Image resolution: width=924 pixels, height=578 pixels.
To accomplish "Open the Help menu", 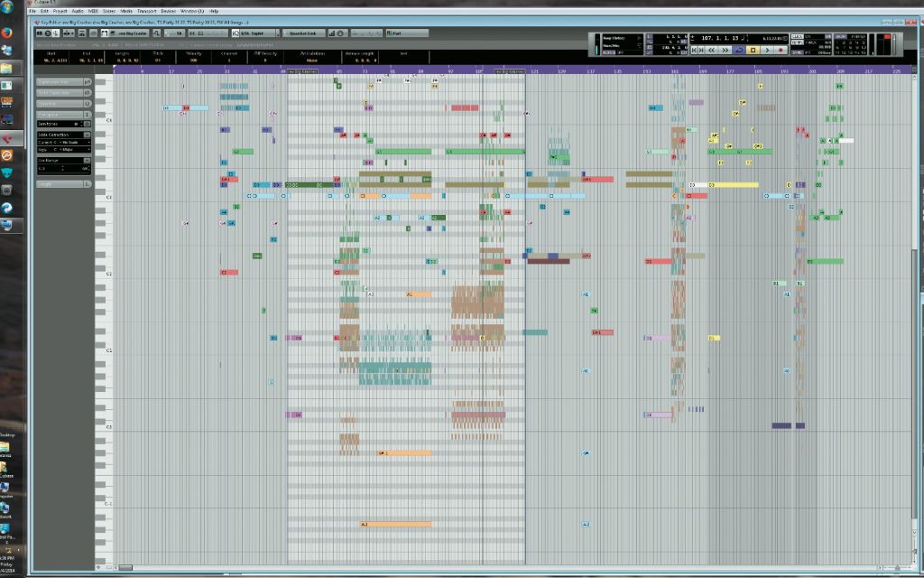I will (x=214, y=11).
